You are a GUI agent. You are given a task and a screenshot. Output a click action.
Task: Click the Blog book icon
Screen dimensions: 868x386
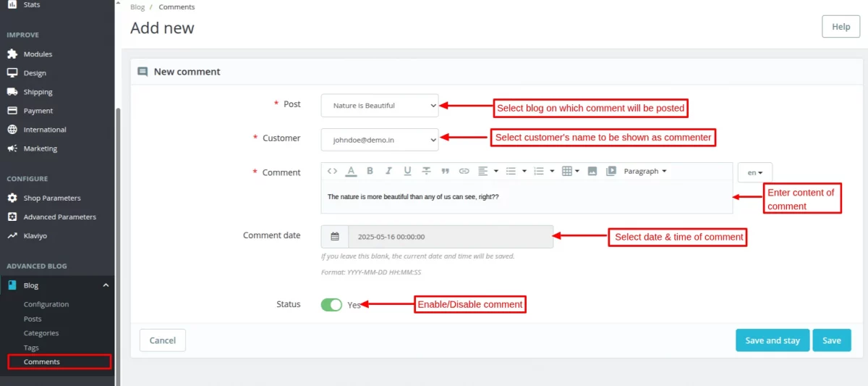point(12,285)
